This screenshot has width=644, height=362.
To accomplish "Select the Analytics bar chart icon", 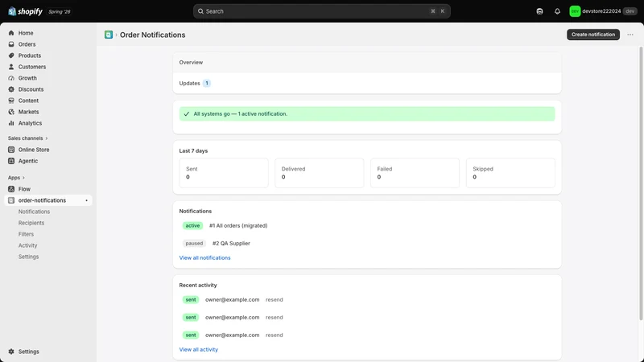I will [x=11, y=123].
